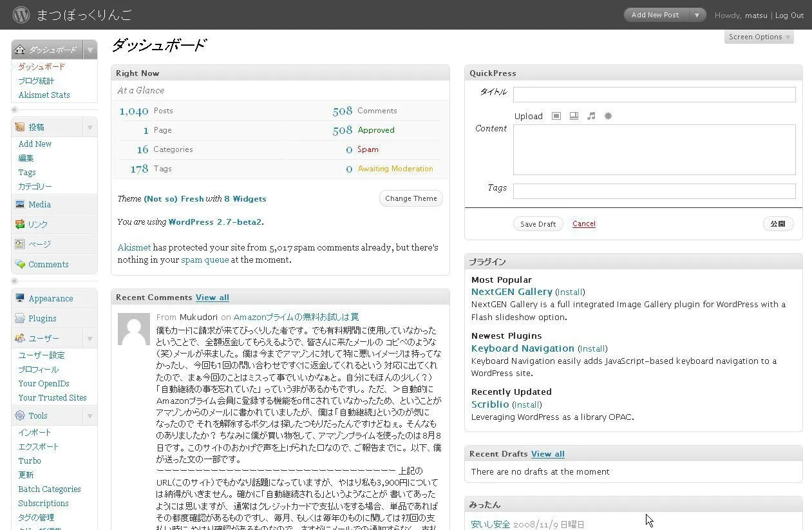Click the Add video upload icon
This screenshot has height=530, width=812.
(x=574, y=116)
